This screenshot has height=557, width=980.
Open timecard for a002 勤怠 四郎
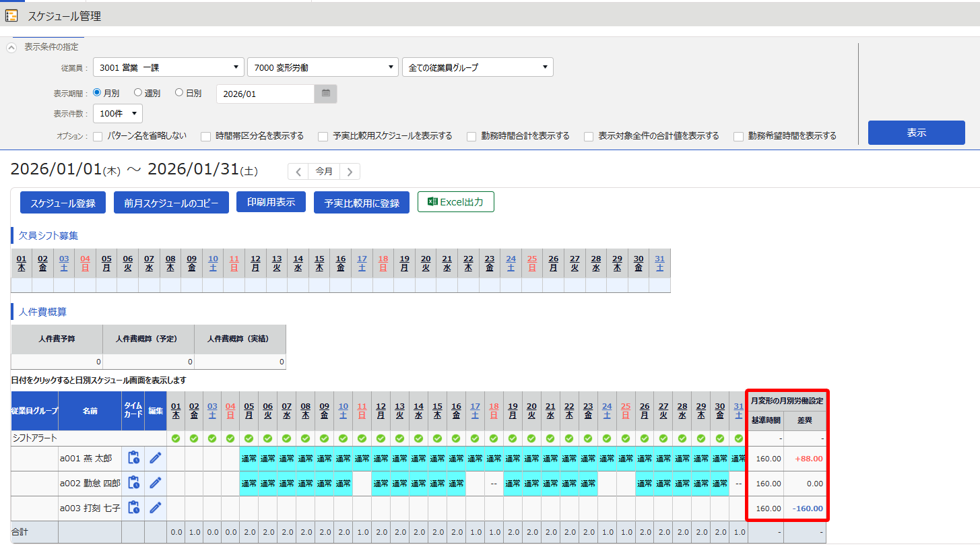point(133,483)
